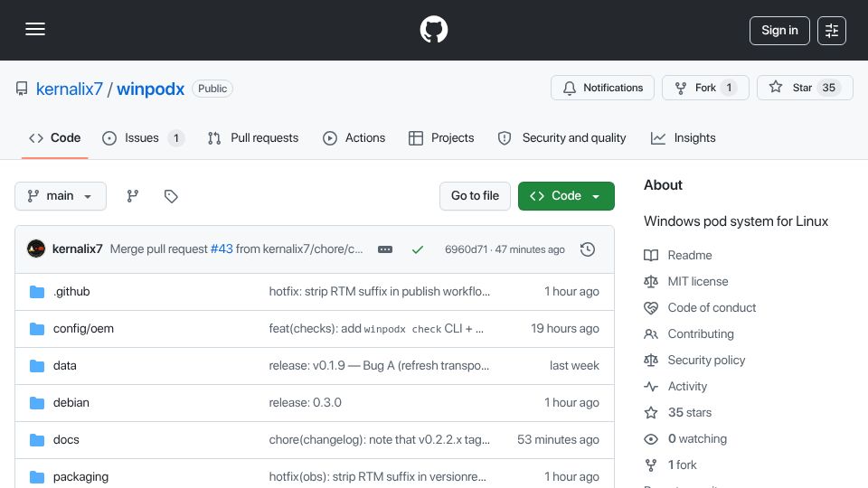The image size is (868, 488).
Task: Click the .github folder icon
Action: (x=37, y=292)
